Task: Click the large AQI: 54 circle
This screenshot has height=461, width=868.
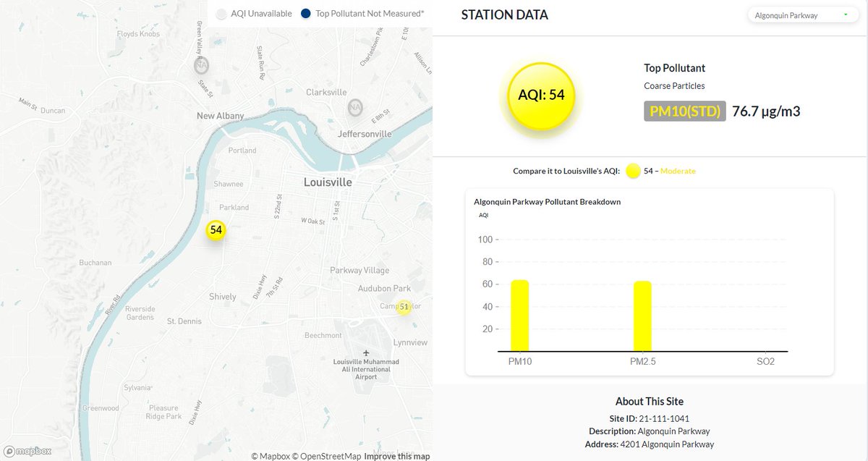Action: (x=541, y=96)
